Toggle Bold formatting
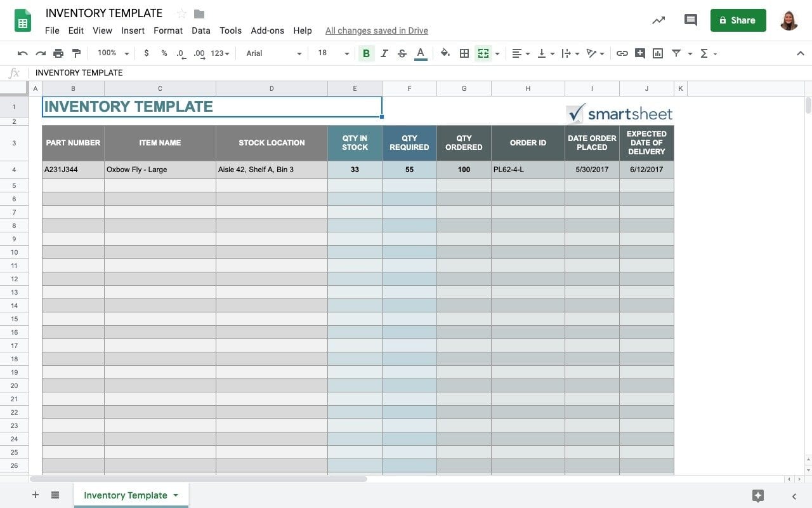 pyautogui.click(x=366, y=53)
